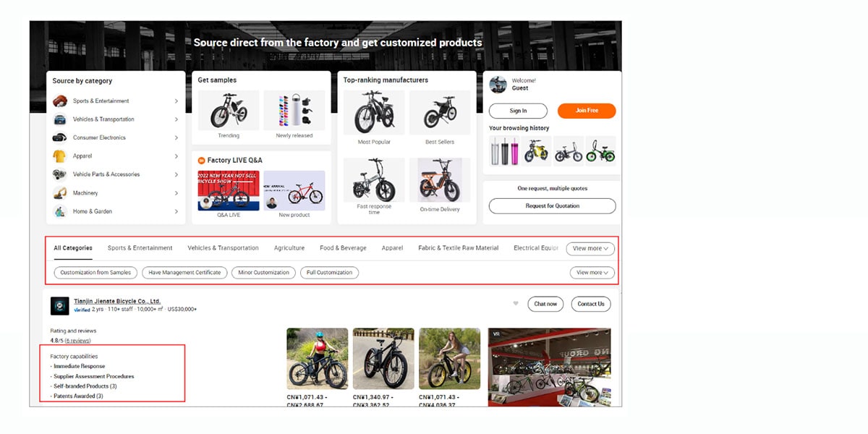Viewport: 868px width, 434px height.
Task: Click the Vehicle Parts & Accessories icon
Action: (60, 174)
